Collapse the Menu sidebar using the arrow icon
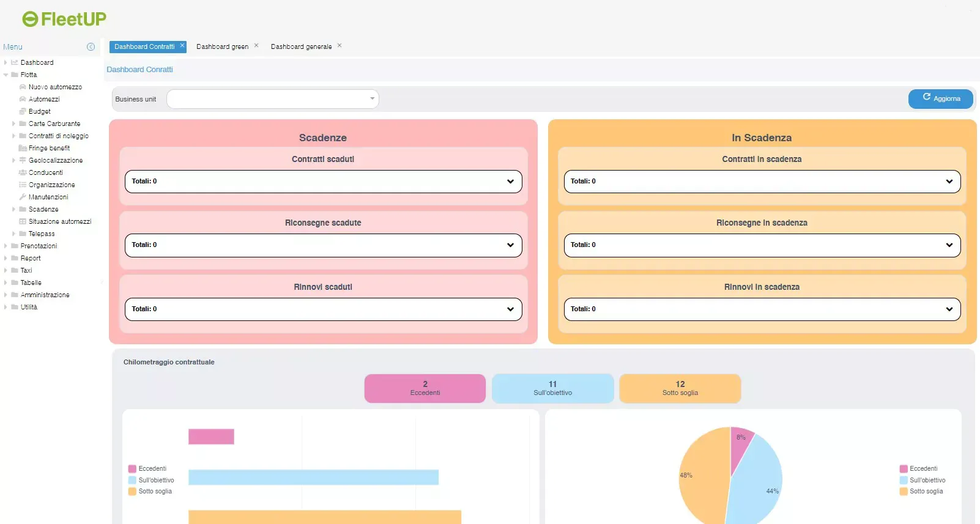This screenshot has height=524, width=980. point(91,47)
